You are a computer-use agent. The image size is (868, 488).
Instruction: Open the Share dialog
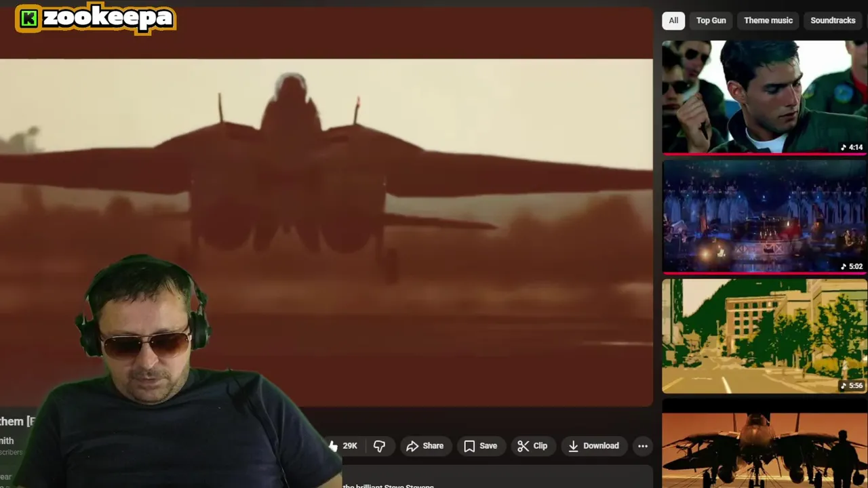(425, 446)
